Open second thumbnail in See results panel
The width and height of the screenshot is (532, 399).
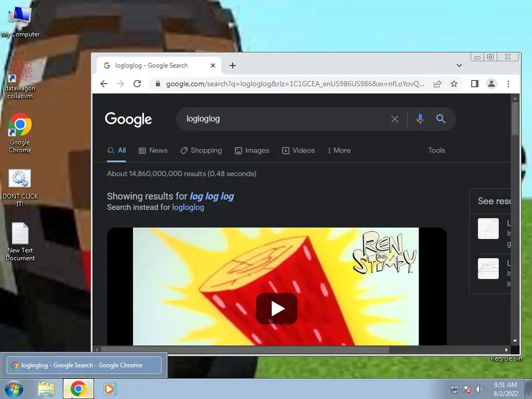pyautogui.click(x=488, y=269)
